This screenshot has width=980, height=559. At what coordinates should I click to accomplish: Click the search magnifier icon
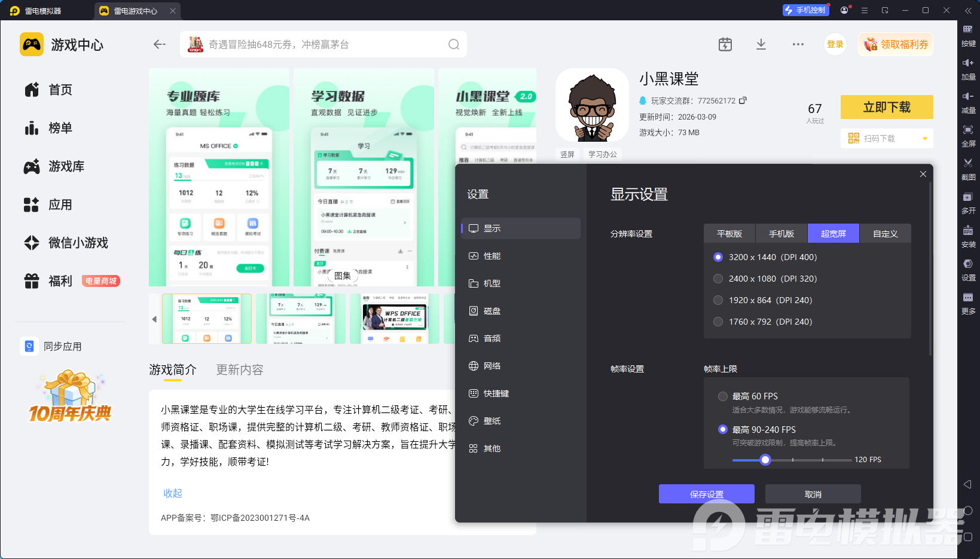coord(454,44)
